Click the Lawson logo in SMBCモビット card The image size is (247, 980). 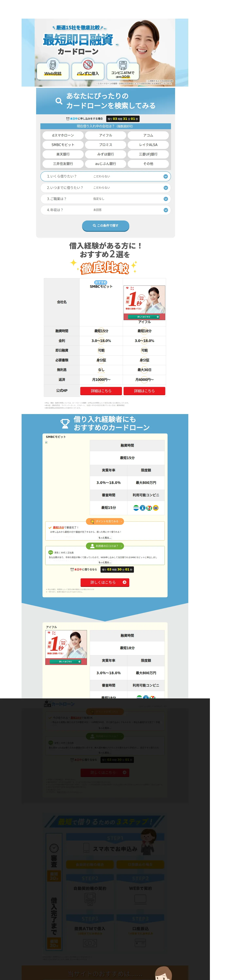pyautogui.click(x=142, y=507)
